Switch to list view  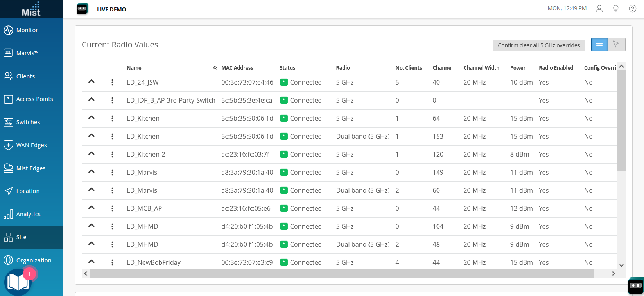(599, 45)
